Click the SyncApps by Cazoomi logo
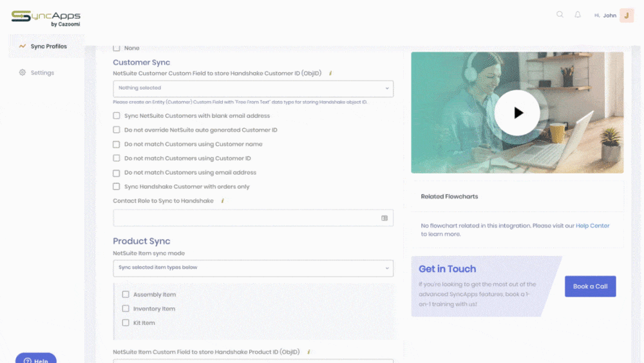 46,19
